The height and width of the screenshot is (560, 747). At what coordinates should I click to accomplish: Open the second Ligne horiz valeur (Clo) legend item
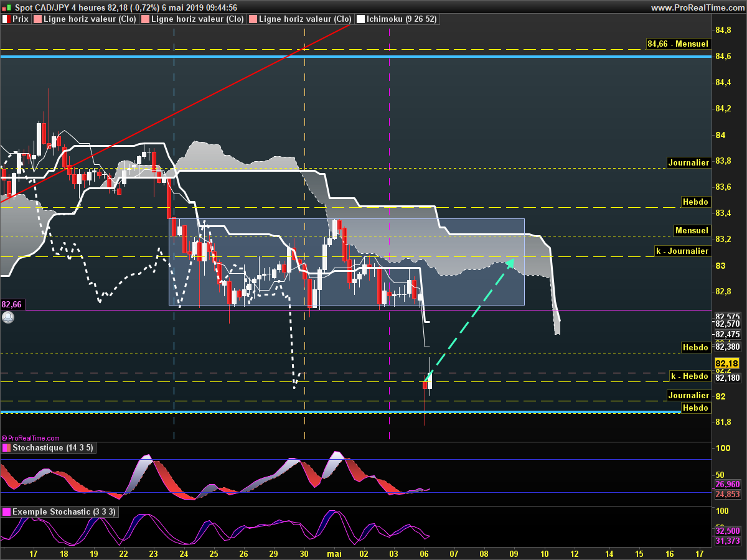click(x=192, y=19)
